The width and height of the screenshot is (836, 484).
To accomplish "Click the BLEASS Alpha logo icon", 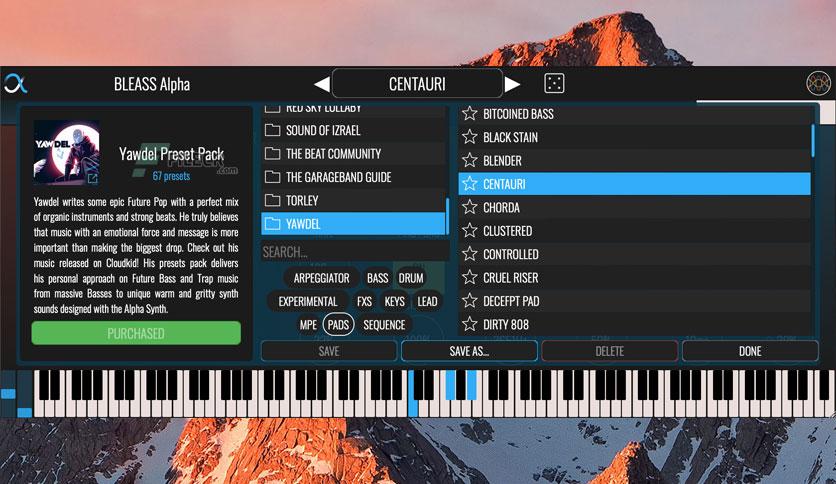I will (15, 84).
